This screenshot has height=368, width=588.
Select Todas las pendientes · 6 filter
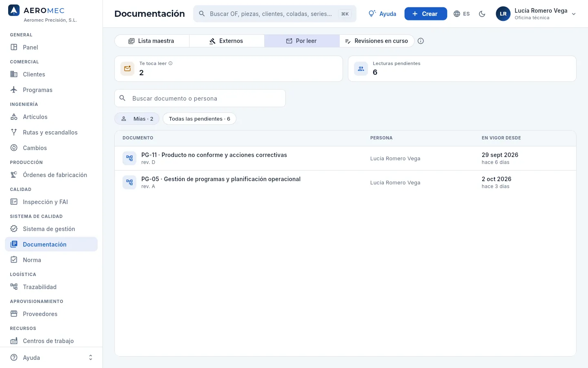tap(199, 119)
